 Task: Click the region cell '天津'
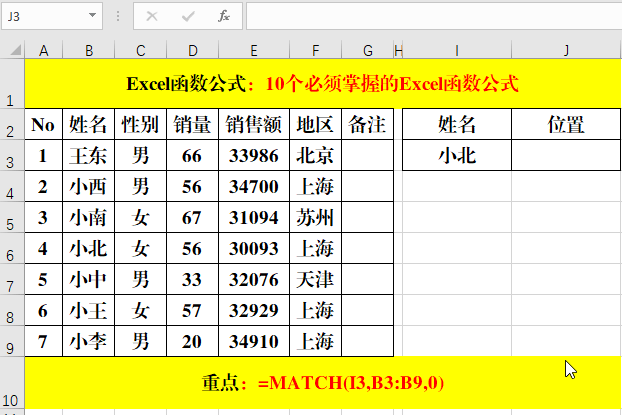(x=315, y=279)
